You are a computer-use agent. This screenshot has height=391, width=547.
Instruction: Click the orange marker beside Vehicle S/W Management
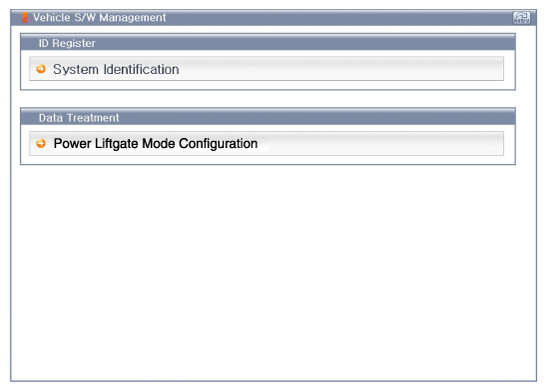(24, 17)
